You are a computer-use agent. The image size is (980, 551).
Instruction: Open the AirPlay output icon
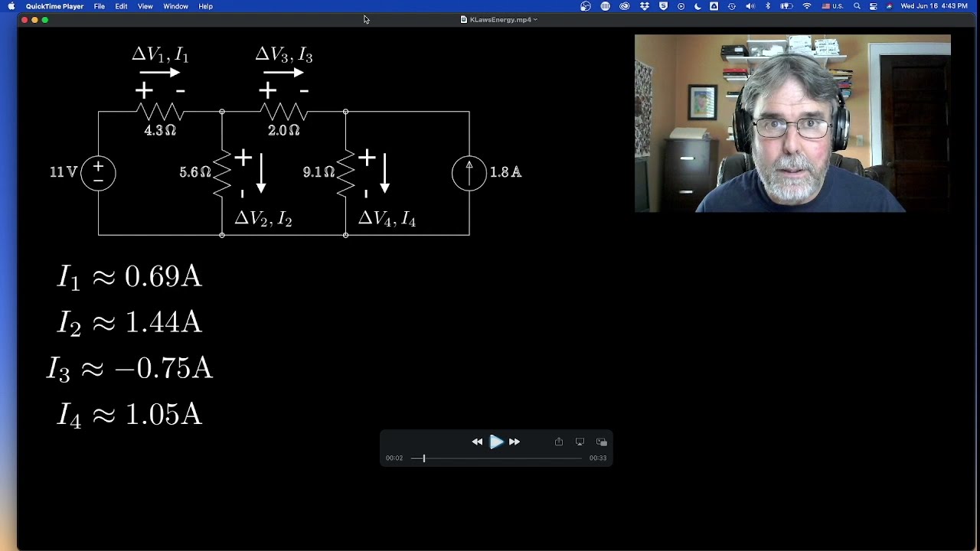[580, 442]
